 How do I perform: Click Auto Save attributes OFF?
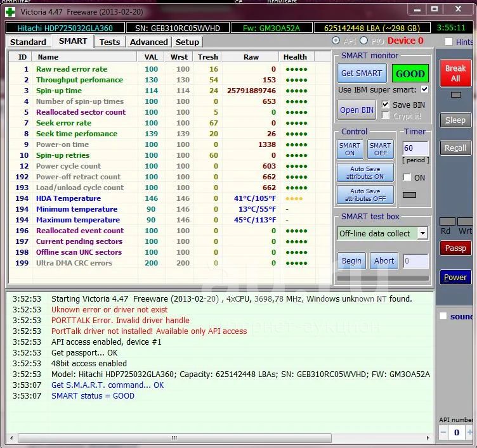[x=365, y=195]
